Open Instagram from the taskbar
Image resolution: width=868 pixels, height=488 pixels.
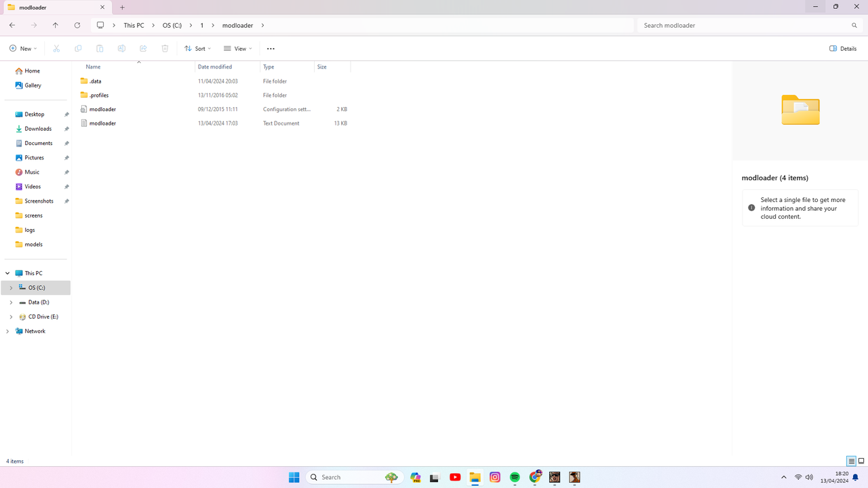(x=495, y=477)
